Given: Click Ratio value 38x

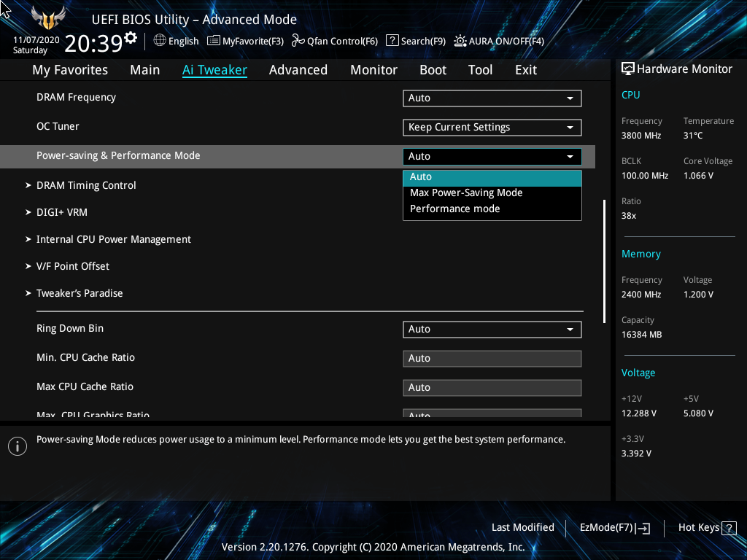Looking at the screenshot, I should [629, 216].
